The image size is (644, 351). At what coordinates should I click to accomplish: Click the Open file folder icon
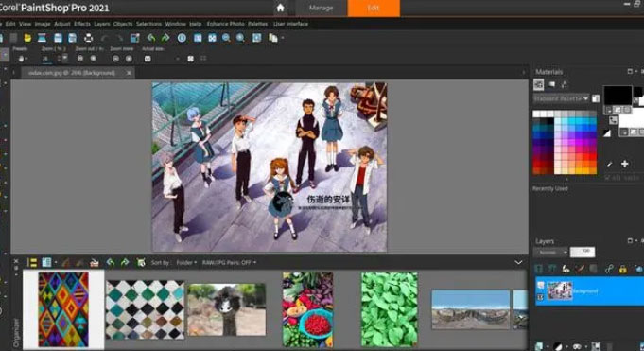click(27, 38)
